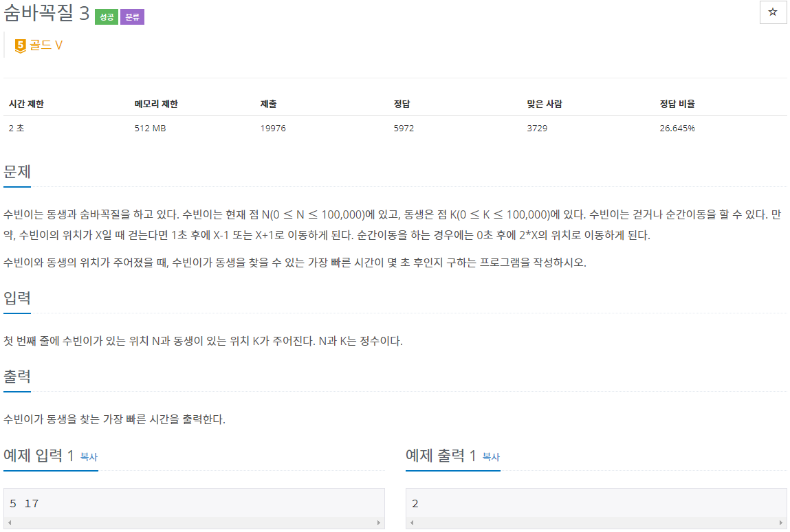The height and width of the screenshot is (532, 790).
Task: Click the 시간 제한 column header
Action: coord(26,104)
